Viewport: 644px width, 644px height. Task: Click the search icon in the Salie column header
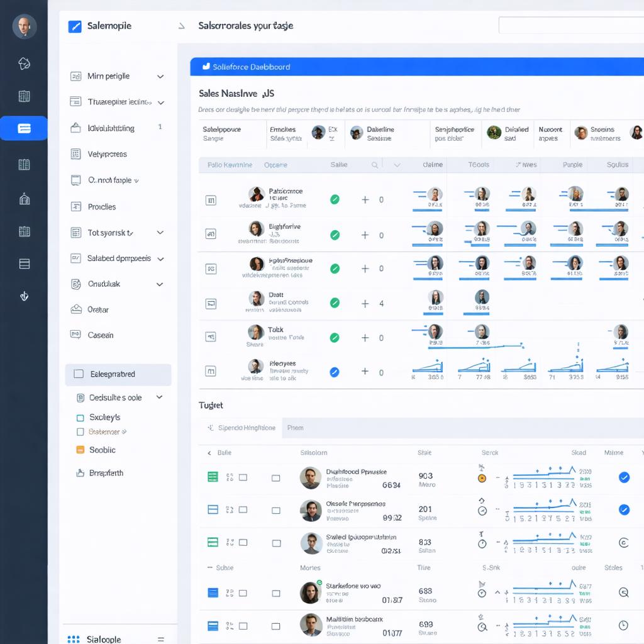(375, 165)
